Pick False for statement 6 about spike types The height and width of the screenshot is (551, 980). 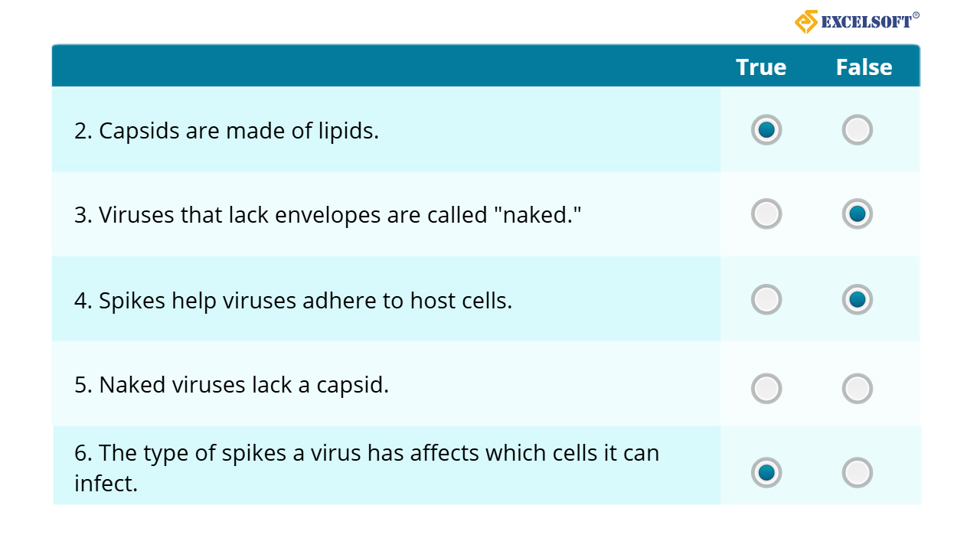coord(857,473)
